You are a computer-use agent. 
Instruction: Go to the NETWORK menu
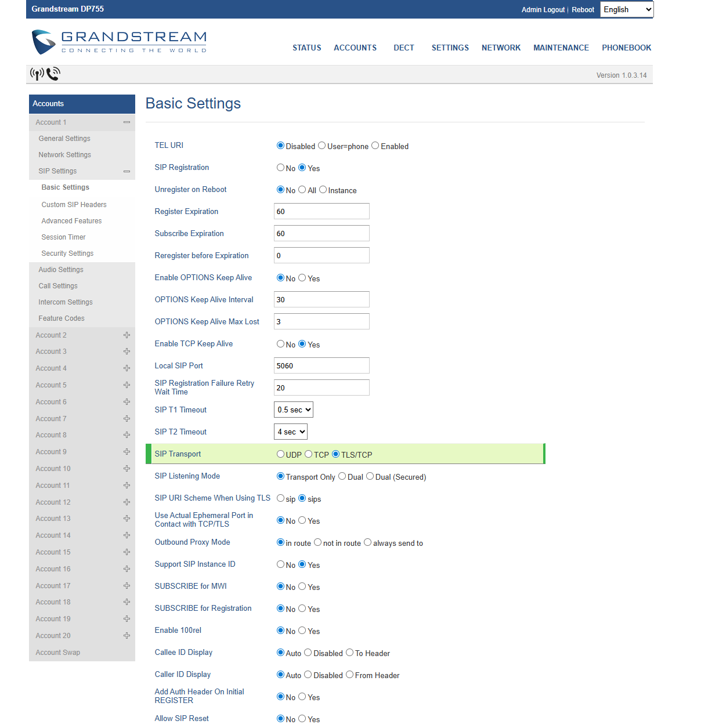click(x=501, y=48)
